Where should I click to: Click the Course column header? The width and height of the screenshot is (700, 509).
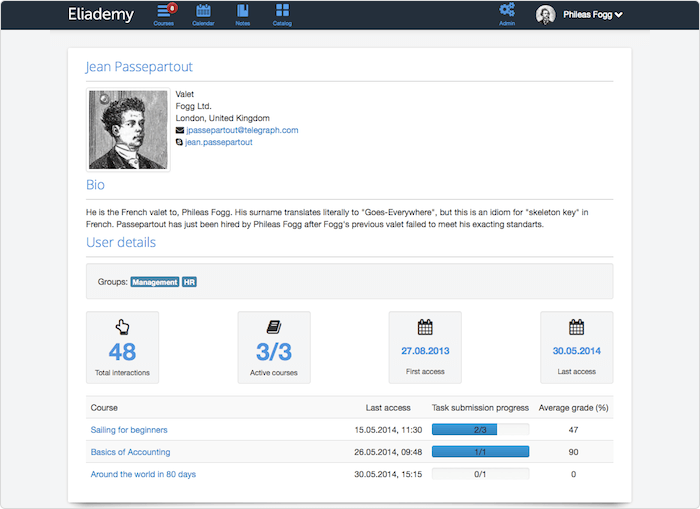[104, 408]
